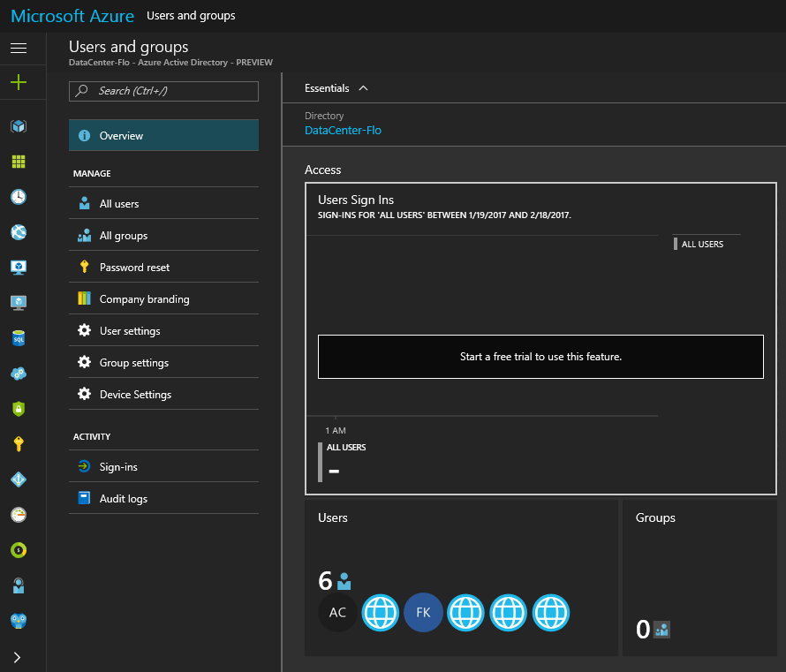Expand the sidebar with bottom chevron

pos(17,657)
